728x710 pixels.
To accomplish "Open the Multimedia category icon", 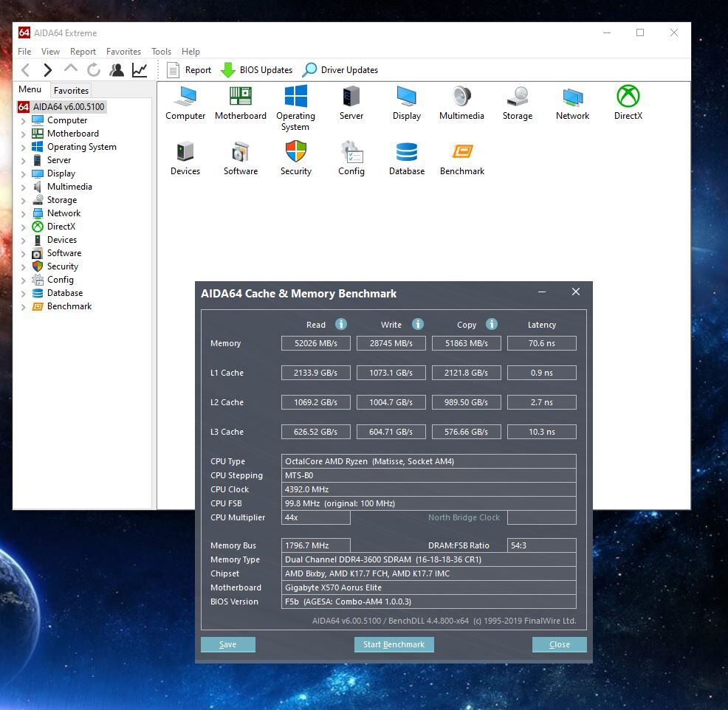I will (461, 103).
